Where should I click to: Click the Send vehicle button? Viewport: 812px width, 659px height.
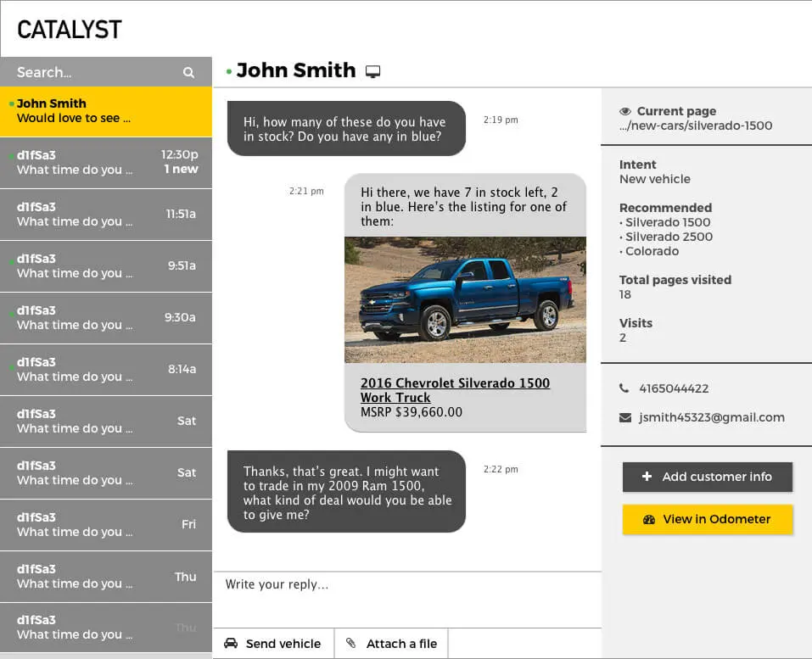(x=273, y=644)
